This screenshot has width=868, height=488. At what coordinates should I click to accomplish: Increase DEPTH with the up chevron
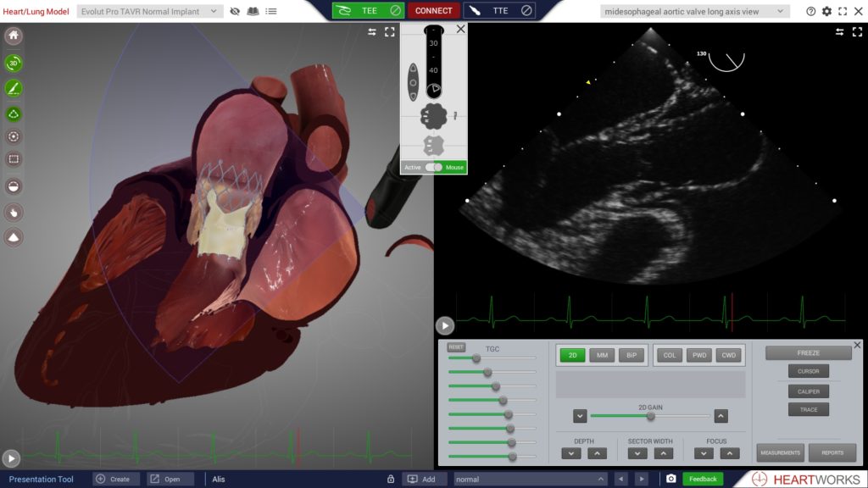(x=597, y=454)
